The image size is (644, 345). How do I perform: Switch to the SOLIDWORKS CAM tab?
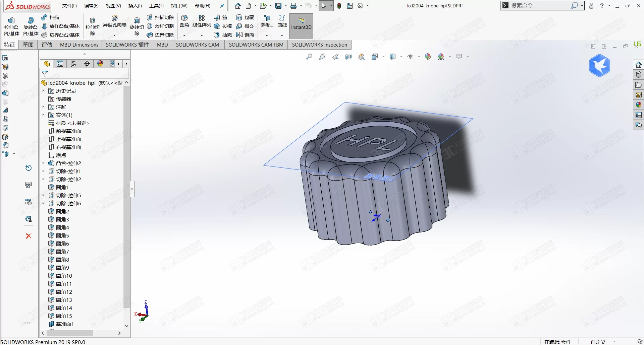pyautogui.click(x=198, y=45)
